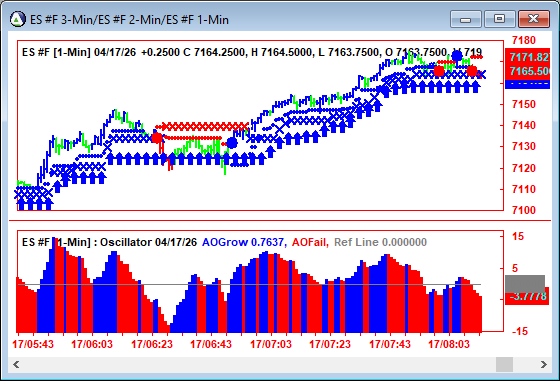Click the 7130 price axis label

(524, 146)
